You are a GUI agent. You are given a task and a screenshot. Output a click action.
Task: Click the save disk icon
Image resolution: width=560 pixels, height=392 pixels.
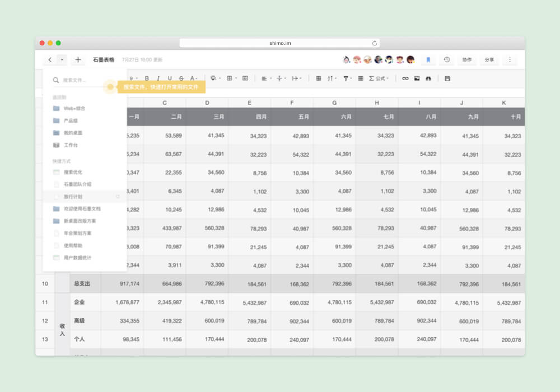(447, 78)
